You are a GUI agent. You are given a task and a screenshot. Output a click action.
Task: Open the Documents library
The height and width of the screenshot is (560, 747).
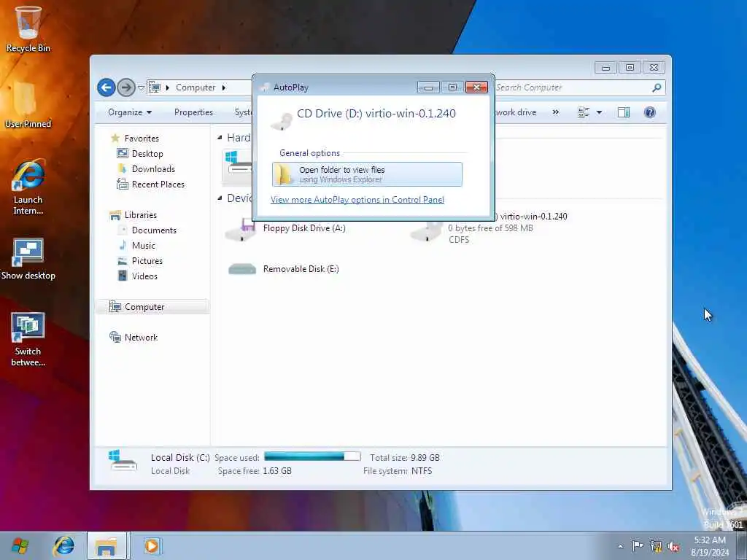coord(154,230)
